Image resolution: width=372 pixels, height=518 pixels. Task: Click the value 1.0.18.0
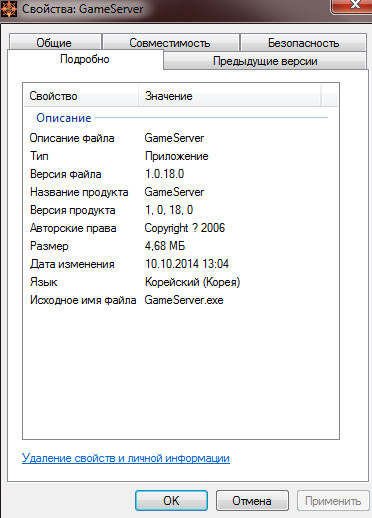point(165,174)
